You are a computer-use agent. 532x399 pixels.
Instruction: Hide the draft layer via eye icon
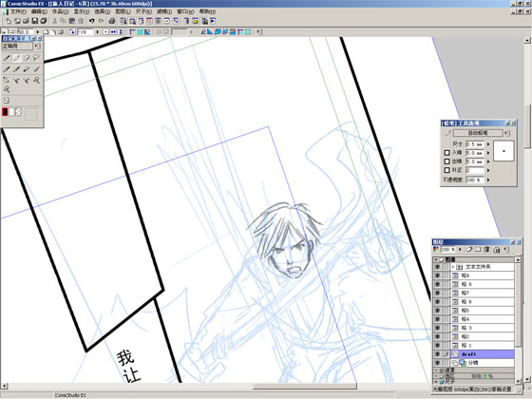(437, 354)
